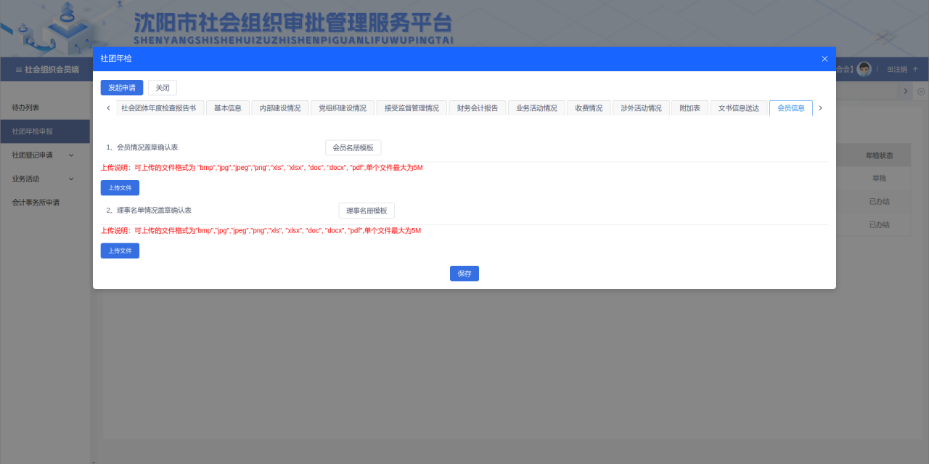
Task: Click the 发起申请 button
Action: pos(121,87)
